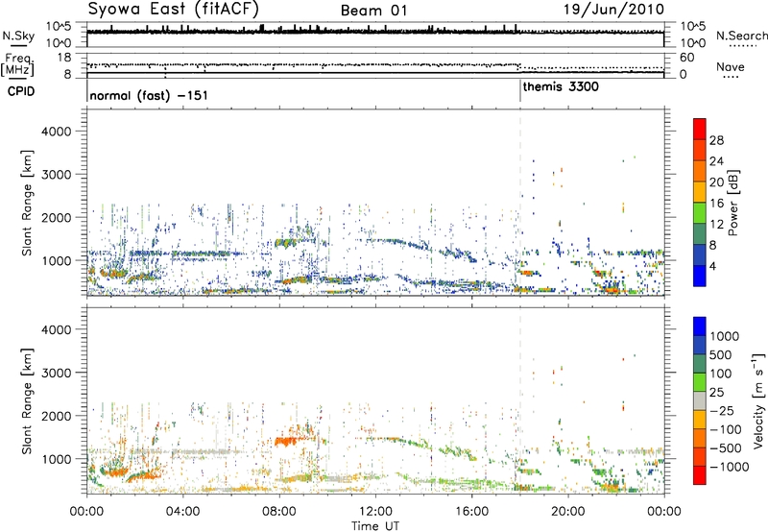Click the '04:00' time tick label
The width and height of the screenshot is (768, 532).
coord(182,512)
